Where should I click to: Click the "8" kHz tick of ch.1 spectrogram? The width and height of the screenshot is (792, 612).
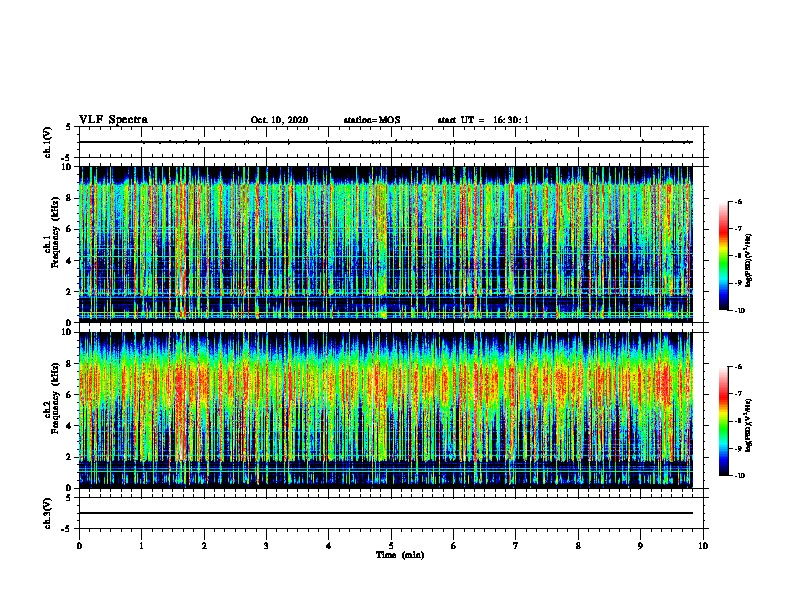(69, 198)
